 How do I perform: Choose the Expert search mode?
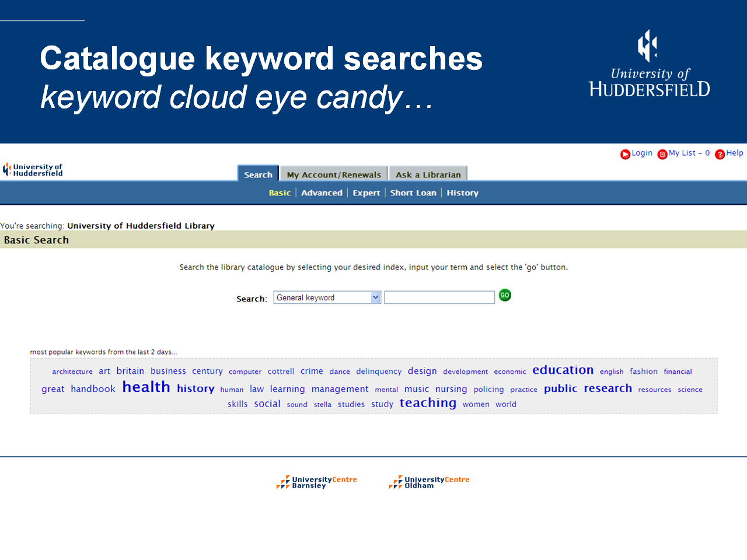coord(366,193)
